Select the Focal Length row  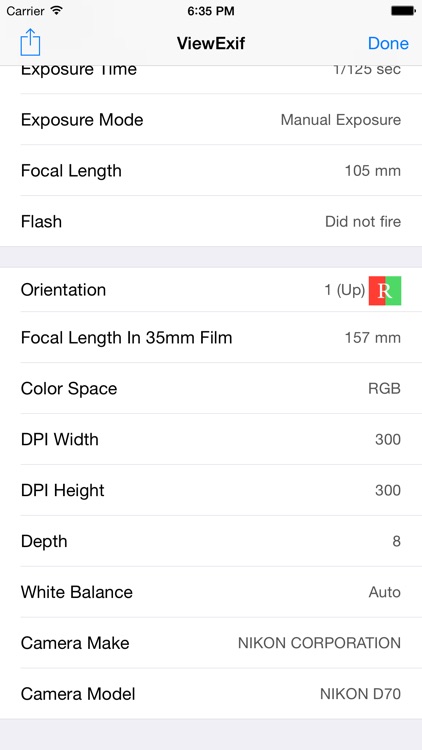click(x=211, y=170)
